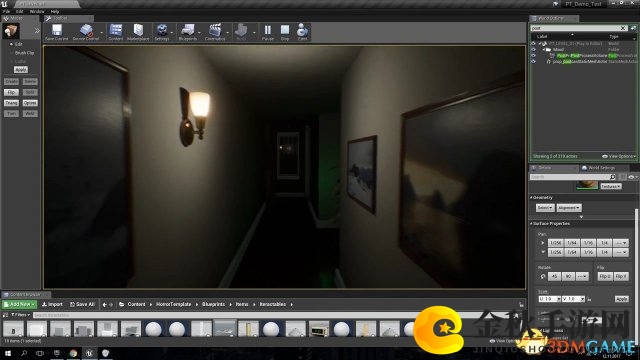Image resolution: width=640 pixels, height=360 pixels.
Task: Click the Weld geometry button
Action: tap(30, 113)
